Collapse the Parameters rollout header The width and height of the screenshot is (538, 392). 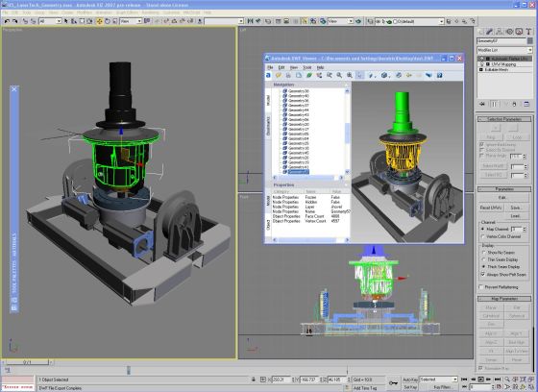(x=504, y=189)
